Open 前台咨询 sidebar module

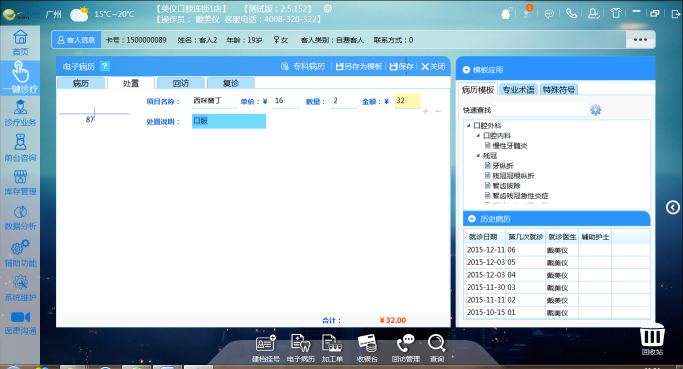pyautogui.click(x=20, y=148)
